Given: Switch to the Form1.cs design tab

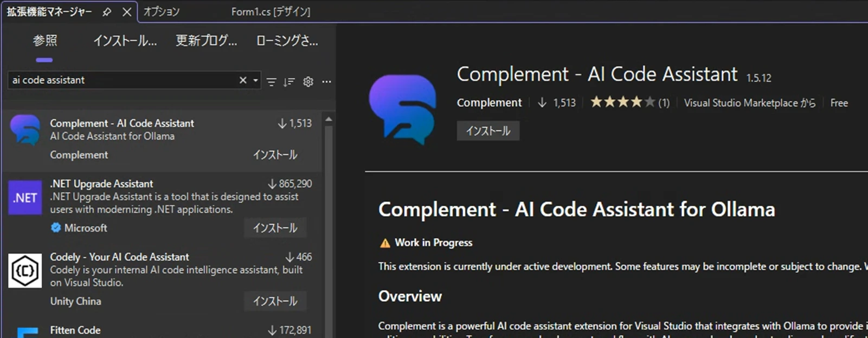Looking at the screenshot, I should [x=271, y=11].
